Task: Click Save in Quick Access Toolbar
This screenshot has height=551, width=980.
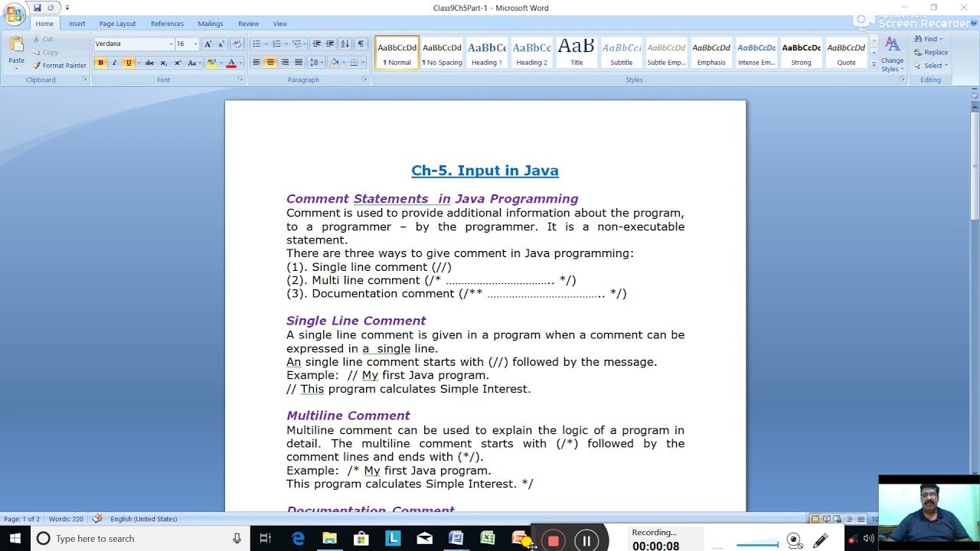Action: (x=37, y=8)
